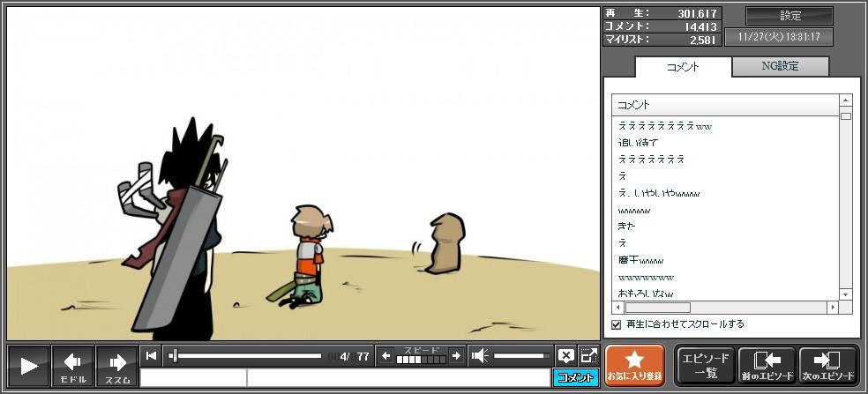
Task: Click the volume slider
Action: (x=520, y=356)
